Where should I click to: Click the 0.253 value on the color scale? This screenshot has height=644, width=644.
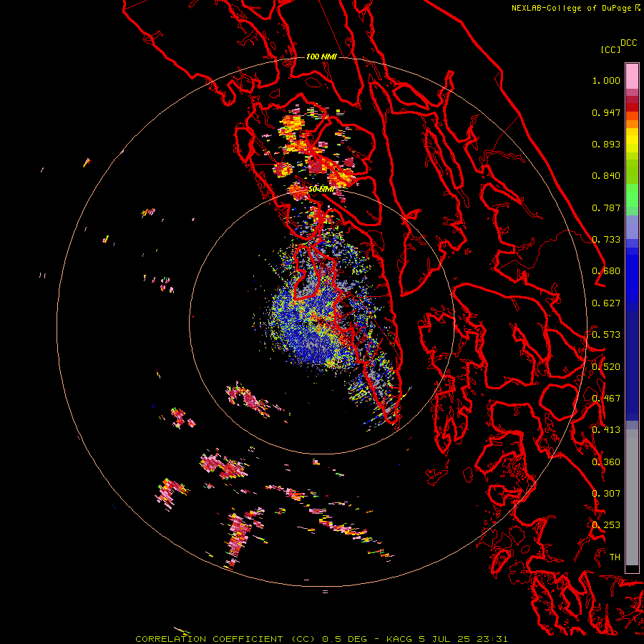[606, 525]
